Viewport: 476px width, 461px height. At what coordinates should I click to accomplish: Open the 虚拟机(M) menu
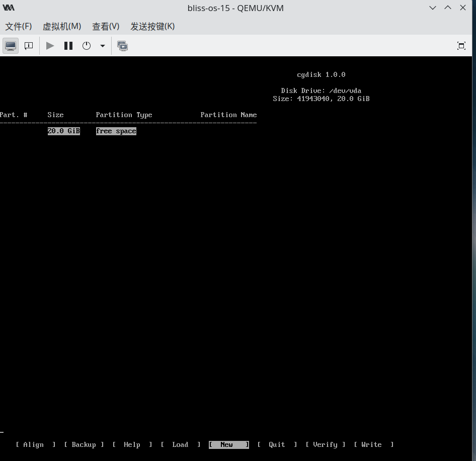click(62, 26)
